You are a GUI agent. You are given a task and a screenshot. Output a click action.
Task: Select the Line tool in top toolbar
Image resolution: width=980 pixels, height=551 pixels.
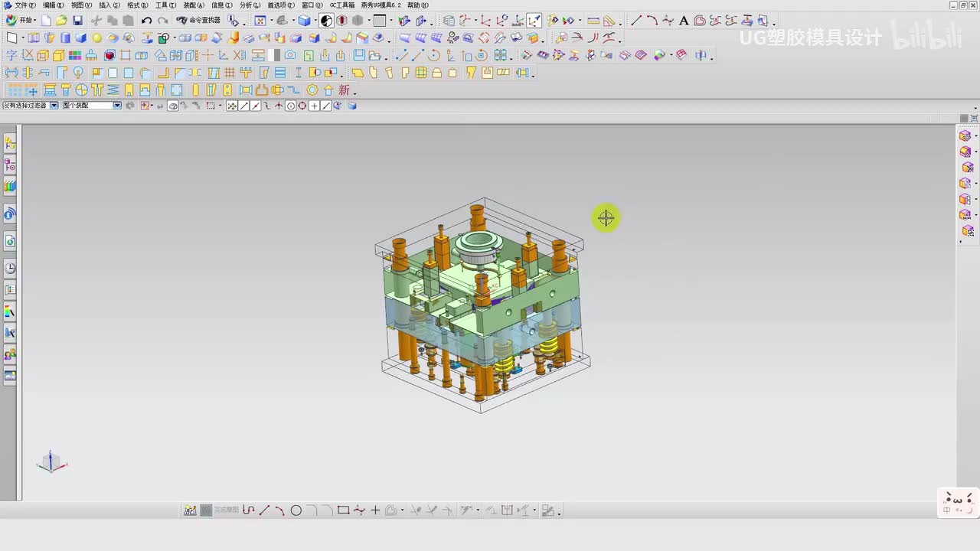point(636,21)
